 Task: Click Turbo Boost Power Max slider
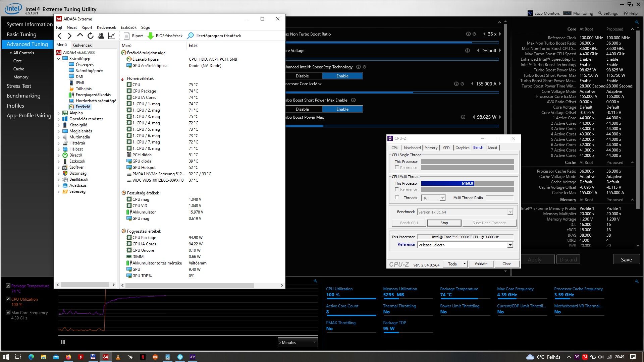(392, 126)
